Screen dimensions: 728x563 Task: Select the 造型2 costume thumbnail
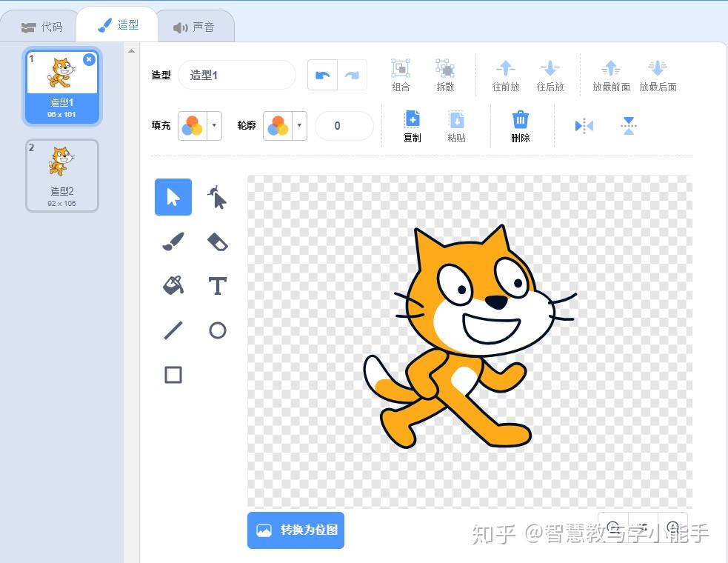(x=61, y=176)
